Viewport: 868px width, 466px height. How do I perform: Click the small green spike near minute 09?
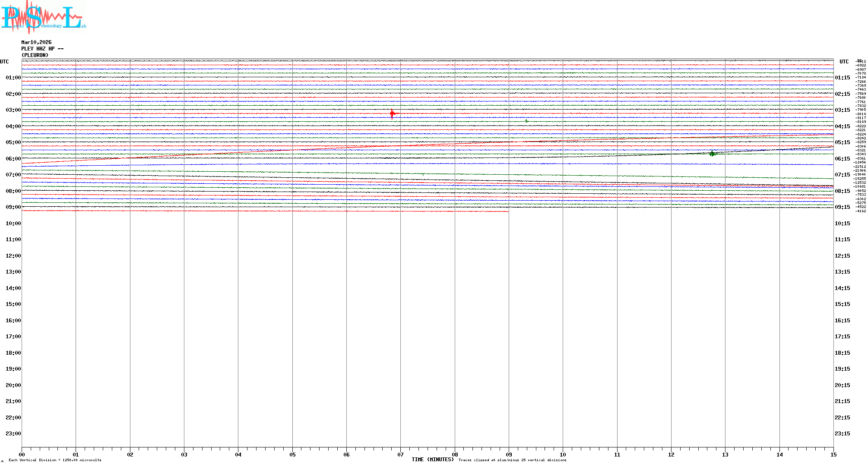526,121
